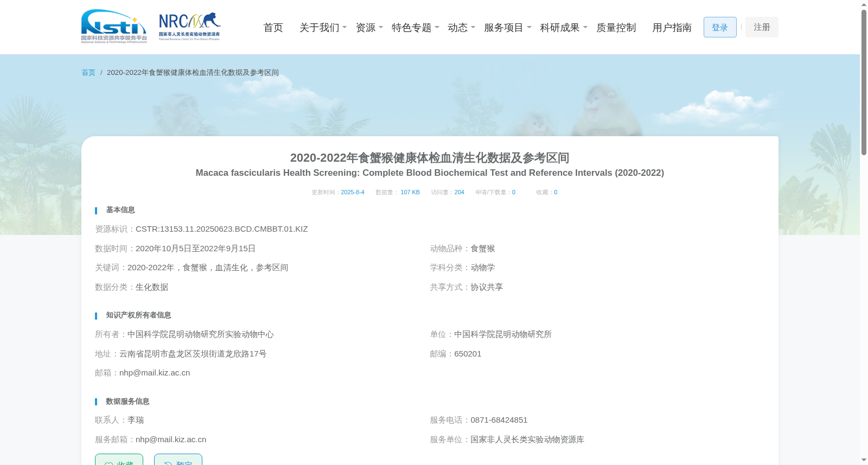Click the 注册 register button

(762, 27)
